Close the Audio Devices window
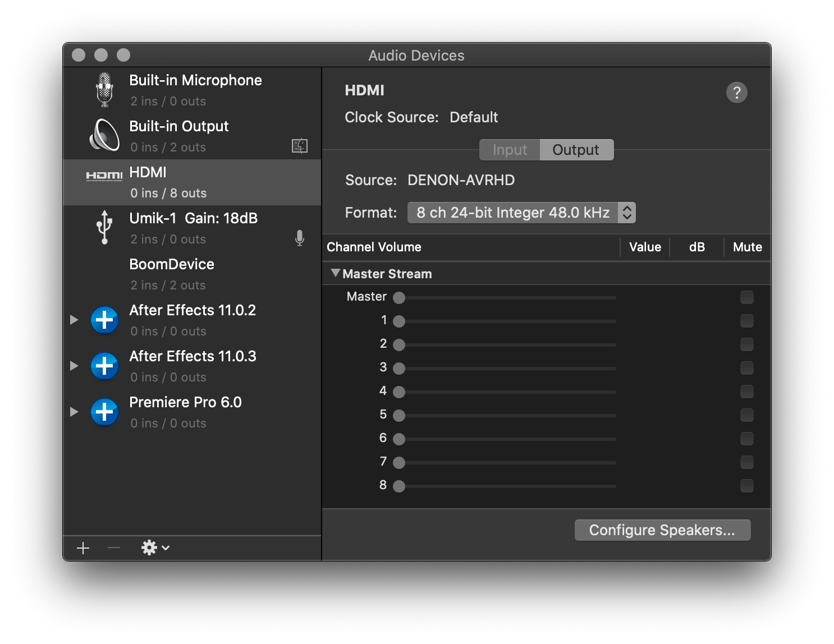The width and height of the screenshot is (834, 644). (x=79, y=55)
